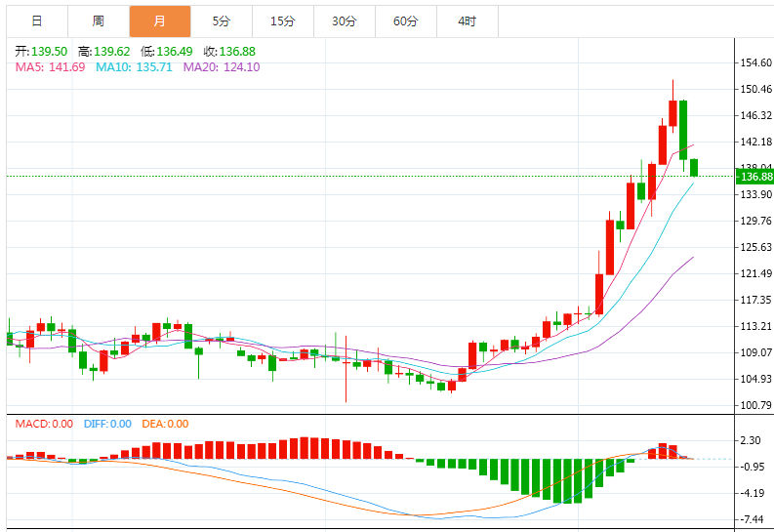The image size is (774, 532).
Task: Switch to the 日 daily chart tab
Action: [x=36, y=20]
